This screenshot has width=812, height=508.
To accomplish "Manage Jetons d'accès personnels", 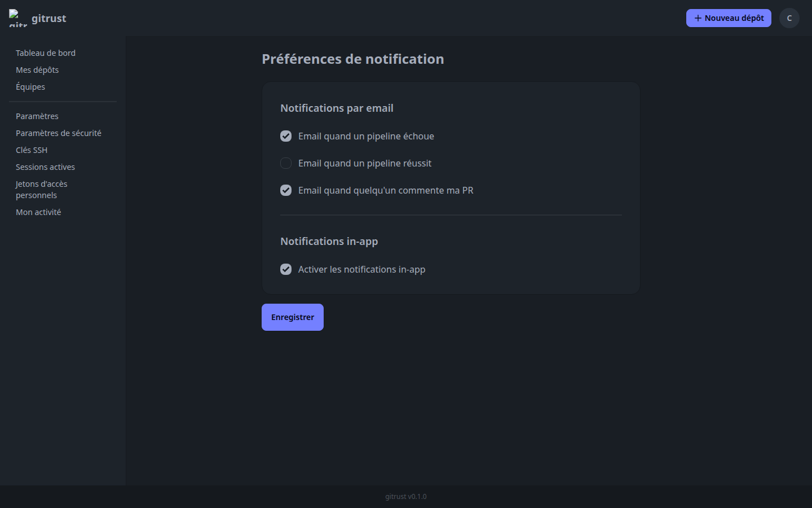I will [42, 189].
